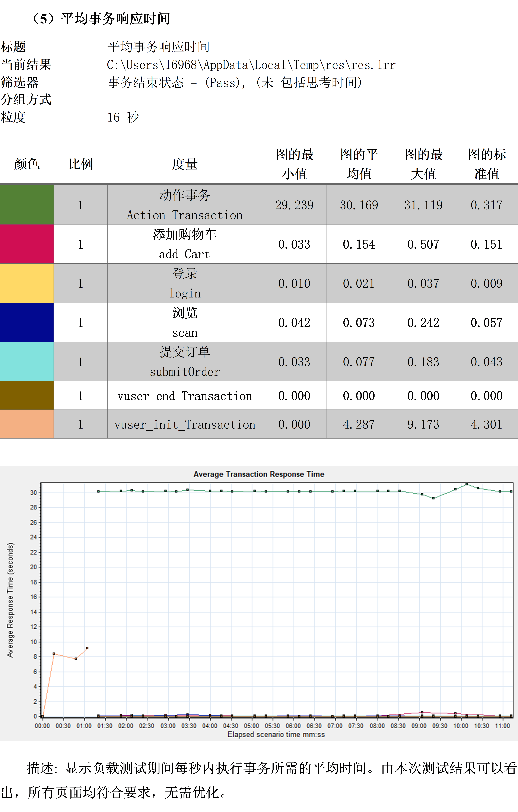The image size is (518, 812).
Task: Select the 'add_Cart' measurement cell
Action: 185,244
